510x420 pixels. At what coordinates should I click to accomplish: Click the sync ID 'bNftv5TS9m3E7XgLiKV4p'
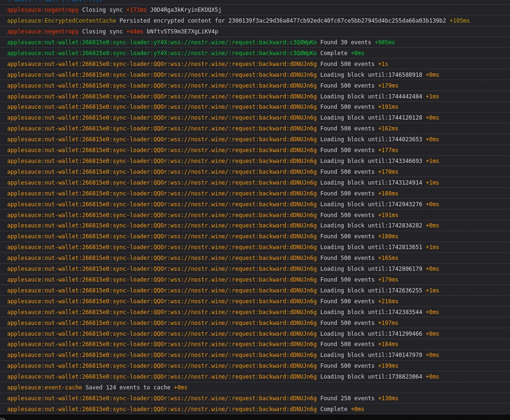(182, 32)
